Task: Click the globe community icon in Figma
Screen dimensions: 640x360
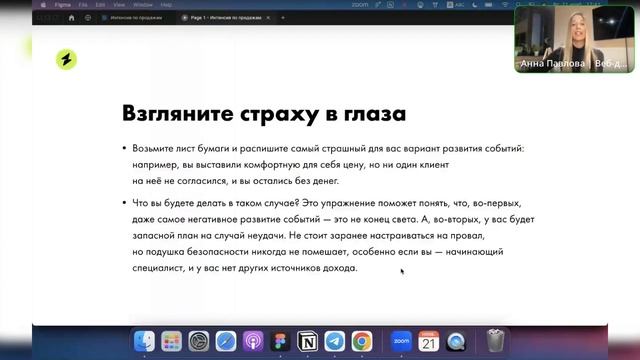Action: [88, 18]
